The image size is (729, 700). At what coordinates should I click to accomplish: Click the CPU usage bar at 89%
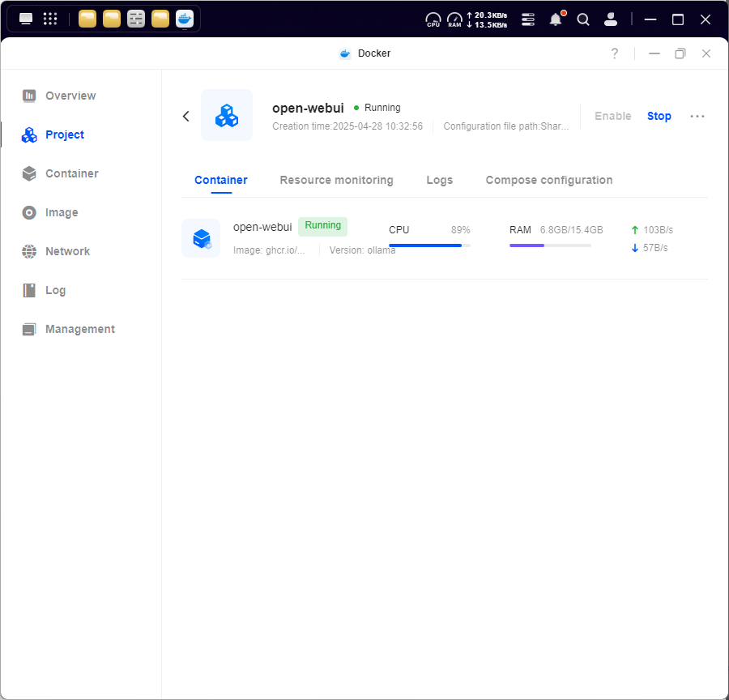pyautogui.click(x=428, y=245)
